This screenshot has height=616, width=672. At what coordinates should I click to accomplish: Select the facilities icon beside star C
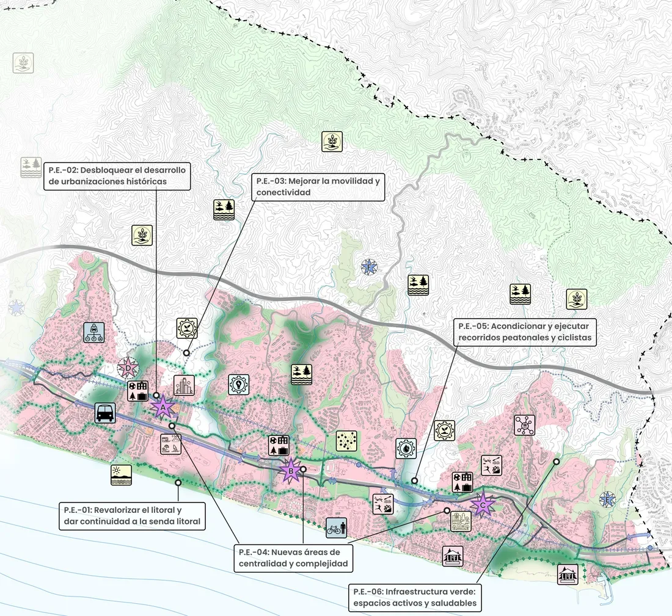(462, 482)
